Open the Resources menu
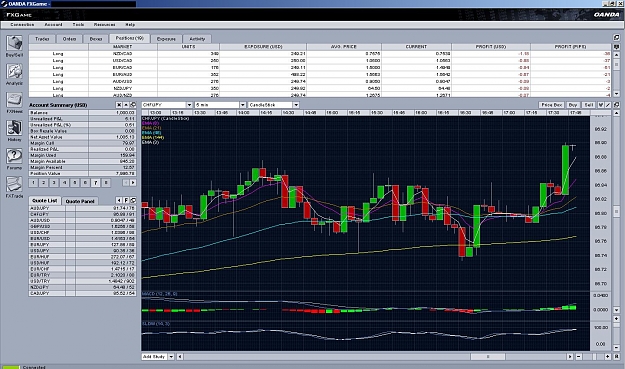Viewport: 625px width, 369px height. click(x=104, y=25)
